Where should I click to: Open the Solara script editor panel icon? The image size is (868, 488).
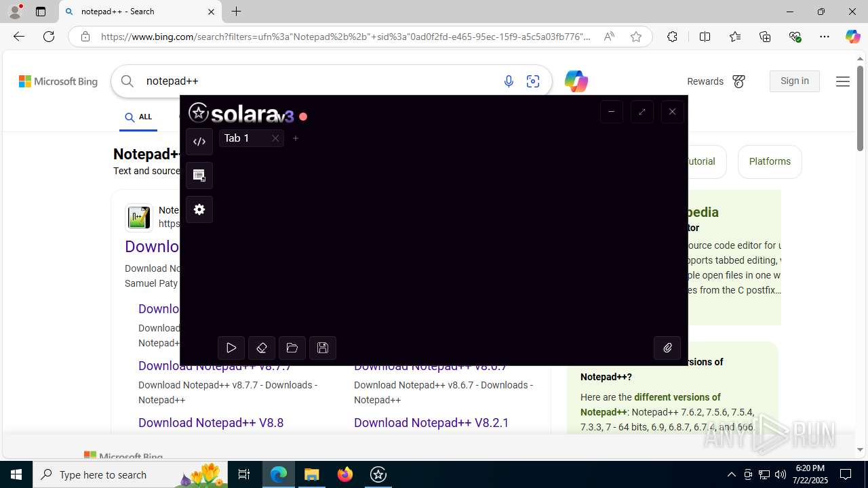coord(199,142)
